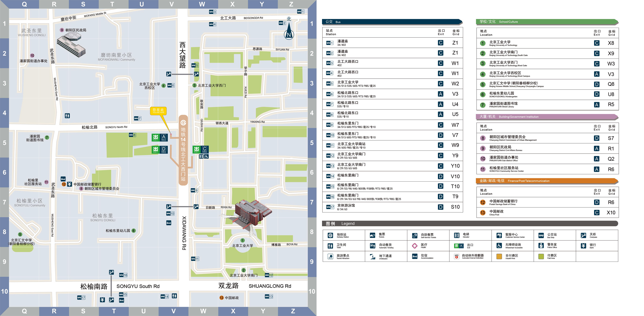Click the Health icon in the legend

415,245
